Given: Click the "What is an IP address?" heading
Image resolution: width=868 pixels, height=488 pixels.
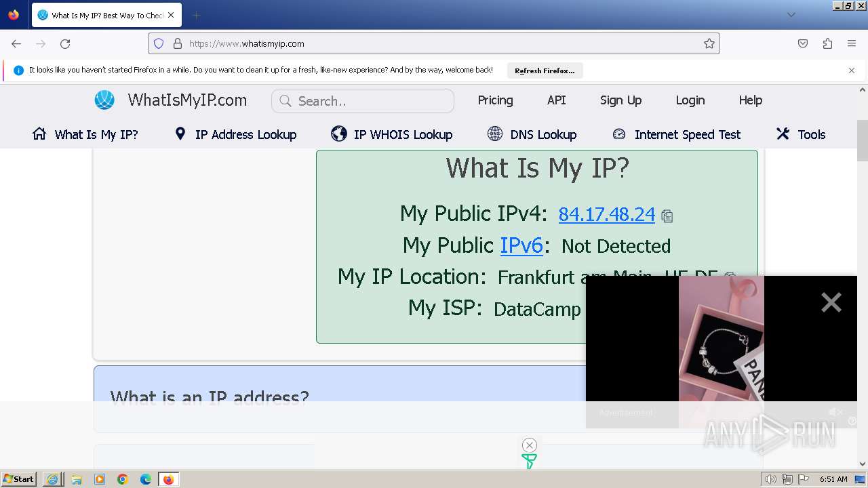Looking at the screenshot, I should pyautogui.click(x=210, y=397).
